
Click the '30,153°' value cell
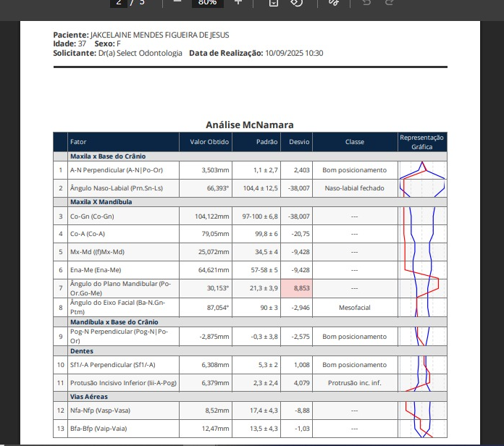pos(206,288)
